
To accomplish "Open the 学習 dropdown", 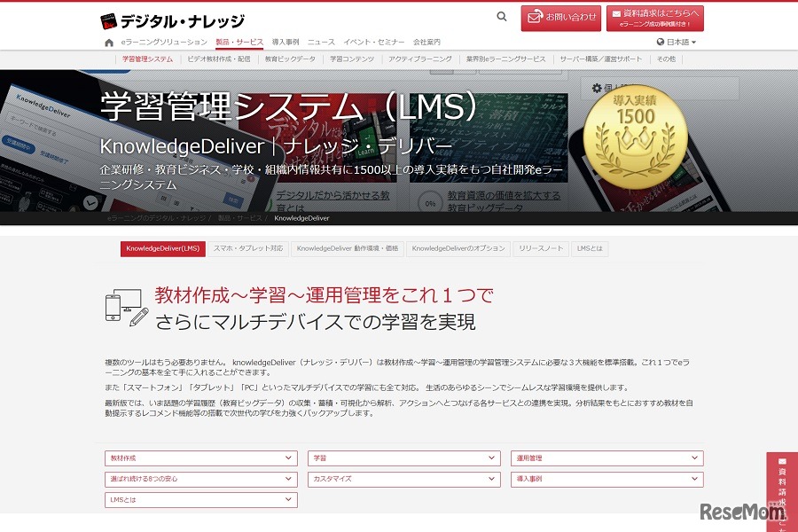I will (x=403, y=458).
